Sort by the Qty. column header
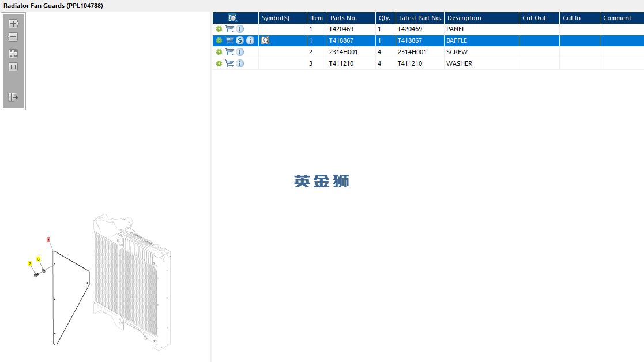This screenshot has width=644, height=362. 386,18
